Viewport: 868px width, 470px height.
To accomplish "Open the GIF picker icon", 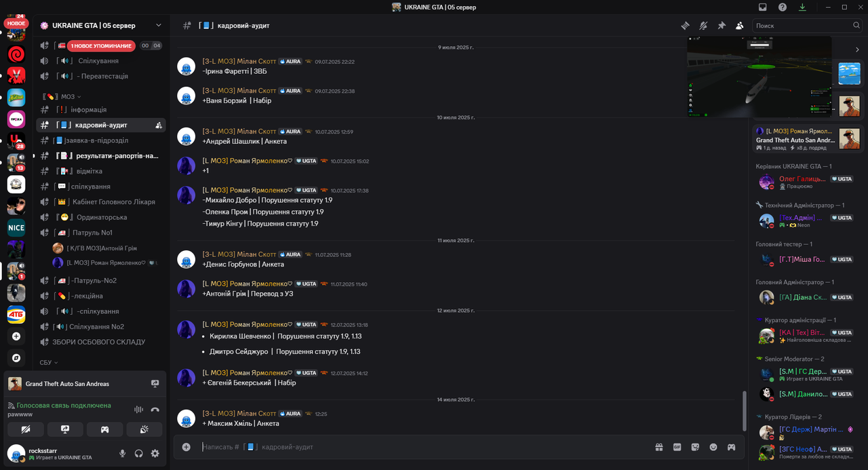I will pos(677,447).
